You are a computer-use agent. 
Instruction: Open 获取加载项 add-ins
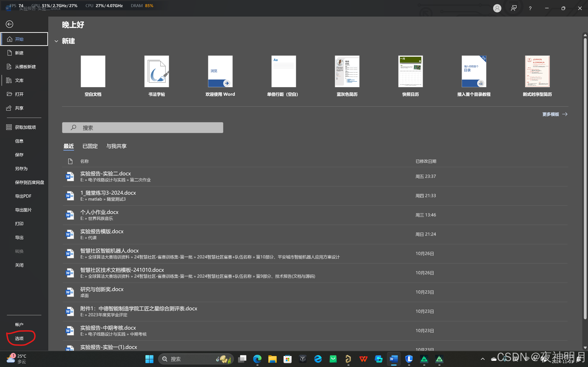[x=25, y=127]
